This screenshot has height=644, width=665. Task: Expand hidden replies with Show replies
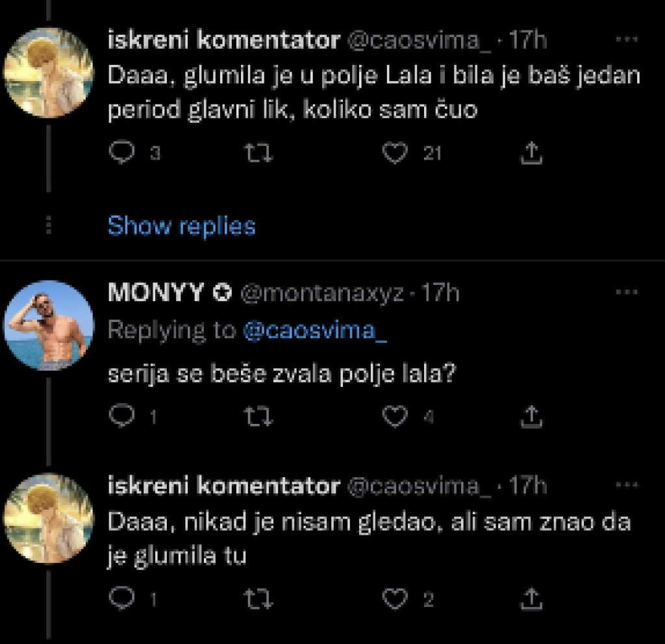tap(181, 226)
